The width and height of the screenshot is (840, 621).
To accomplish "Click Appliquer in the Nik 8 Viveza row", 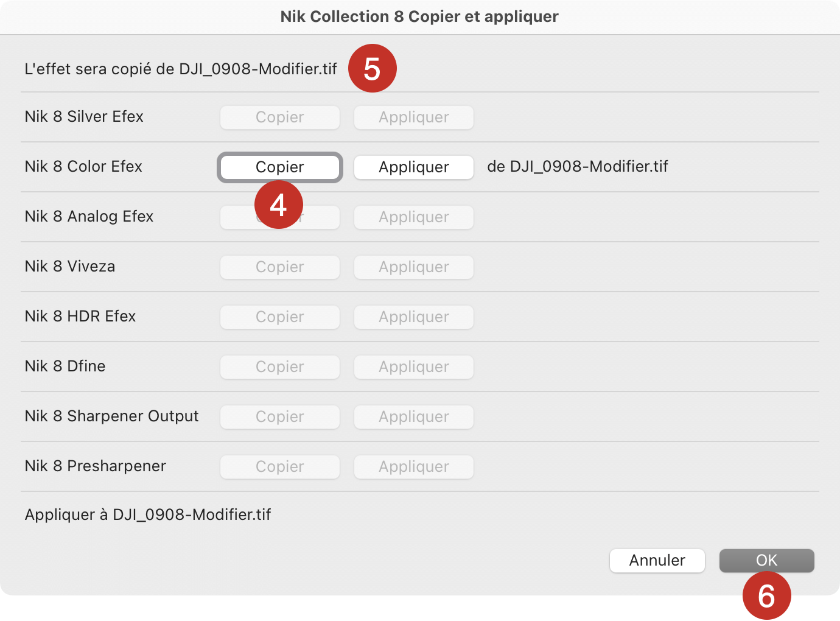I will click(x=414, y=267).
